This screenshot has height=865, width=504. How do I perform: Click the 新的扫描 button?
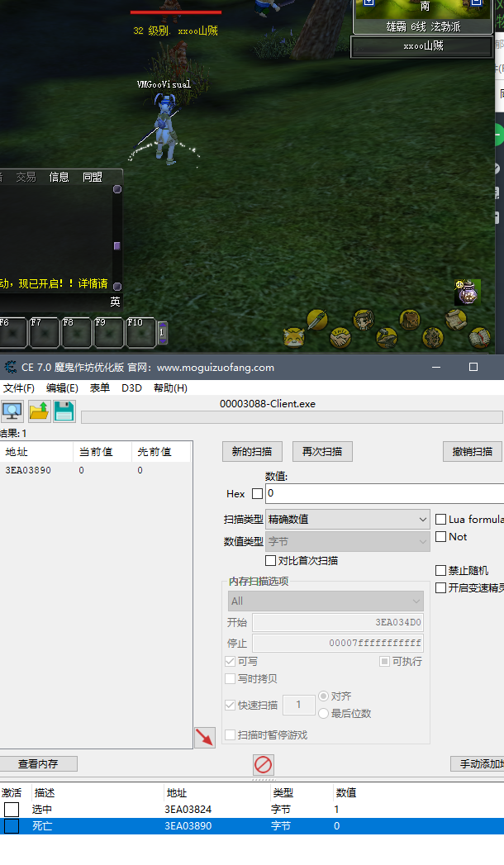pyautogui.click(x=252, y=452)
